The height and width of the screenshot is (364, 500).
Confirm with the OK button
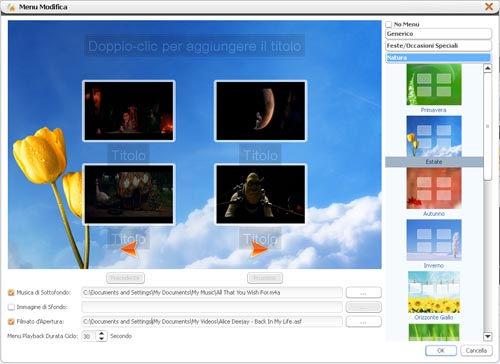pos(441,350)
